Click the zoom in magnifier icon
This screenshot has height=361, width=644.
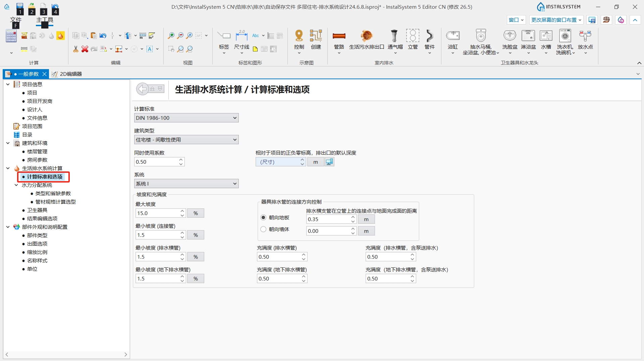point(171,36)
